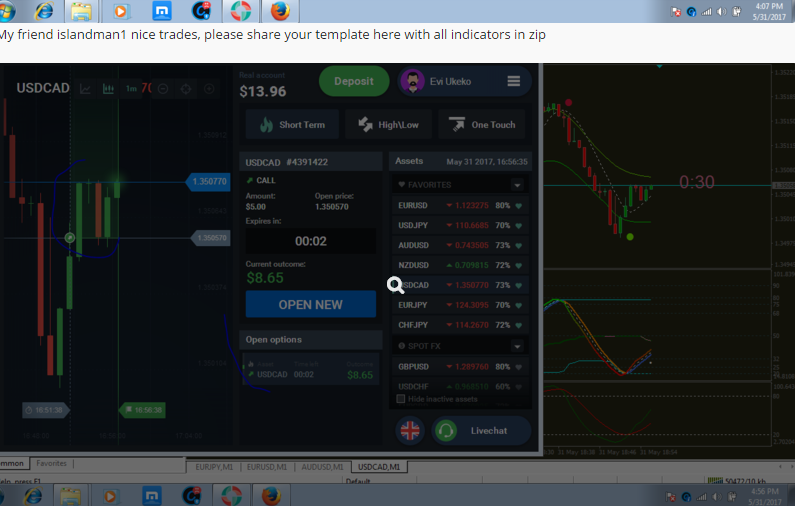Open Internet Explorer in the 4:56 PM taskbar

click(x=33, y=495)
